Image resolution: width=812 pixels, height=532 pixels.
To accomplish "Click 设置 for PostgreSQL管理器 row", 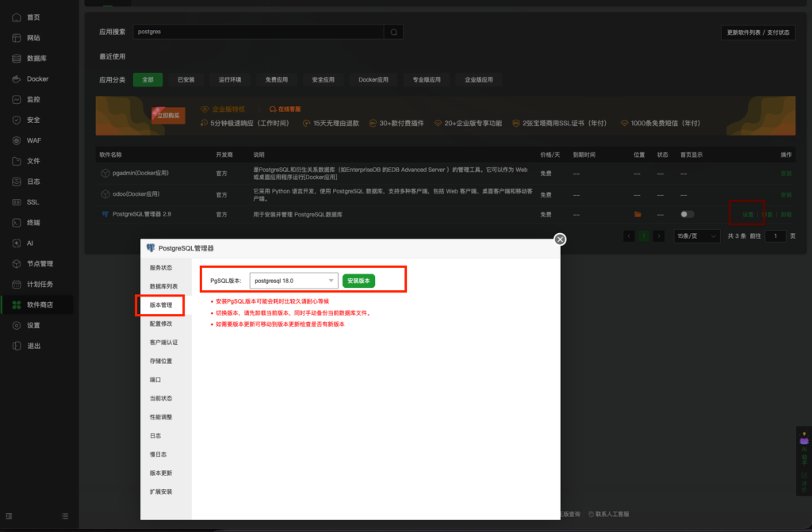I will click(x=748, y=214).
